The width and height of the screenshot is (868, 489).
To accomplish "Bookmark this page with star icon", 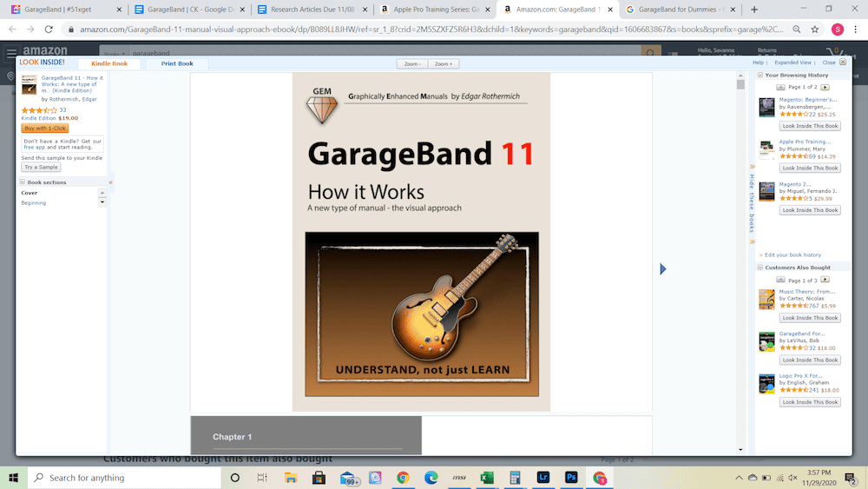I will click(x=815, y=30).
